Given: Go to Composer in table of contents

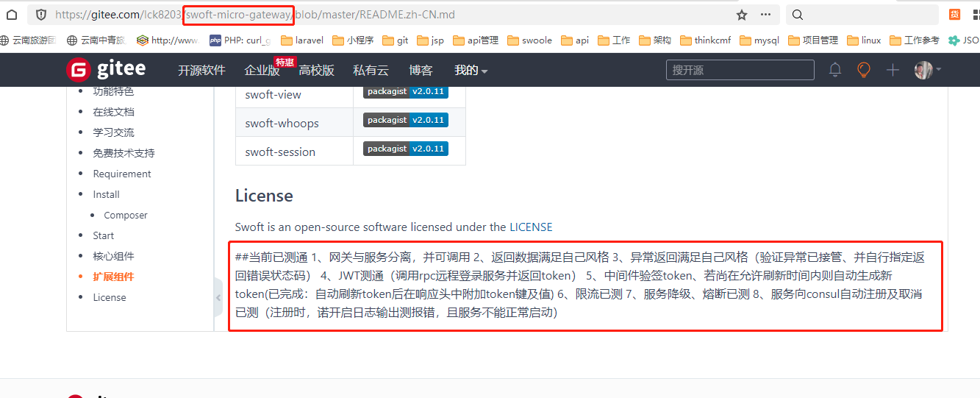Looking at the screenshot, I should pyautogui.click(x=126, y=215).
